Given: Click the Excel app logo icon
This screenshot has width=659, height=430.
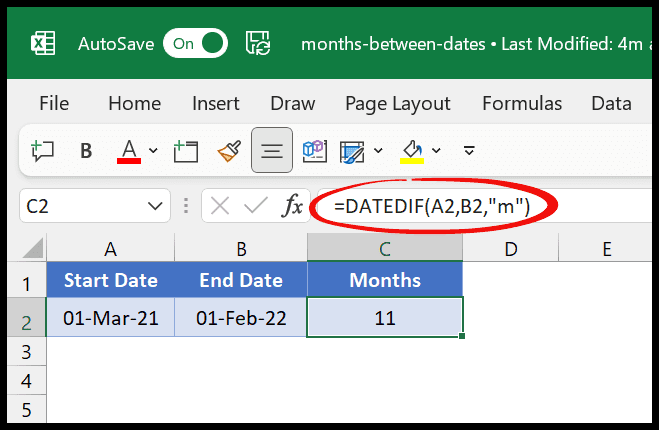Looking at the screenshot, I should [x=43, y=43].
